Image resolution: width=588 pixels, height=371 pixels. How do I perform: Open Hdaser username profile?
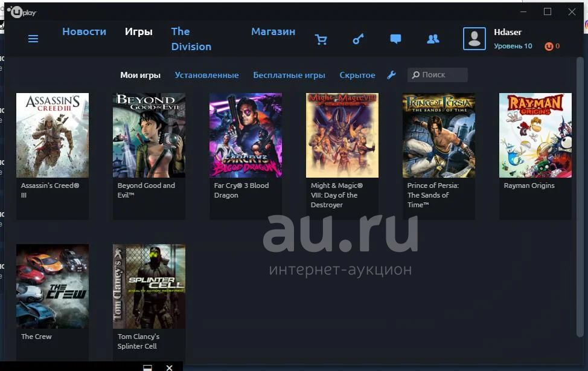(x=508, y=32)
